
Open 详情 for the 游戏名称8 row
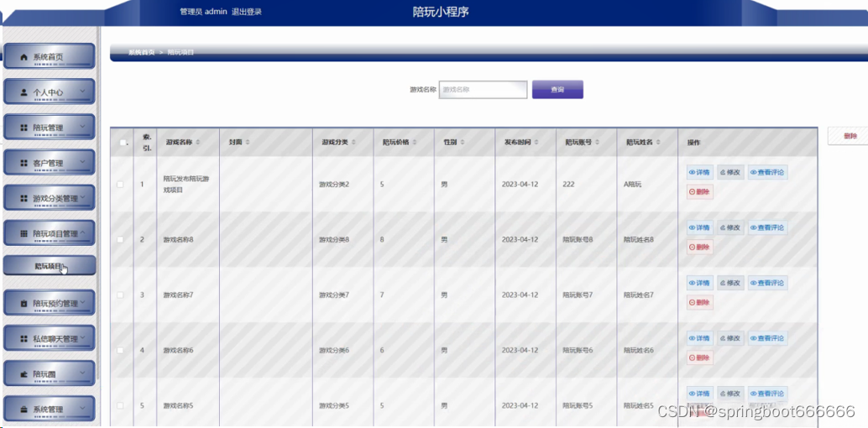pyautogui.click(x=700, y=227)
